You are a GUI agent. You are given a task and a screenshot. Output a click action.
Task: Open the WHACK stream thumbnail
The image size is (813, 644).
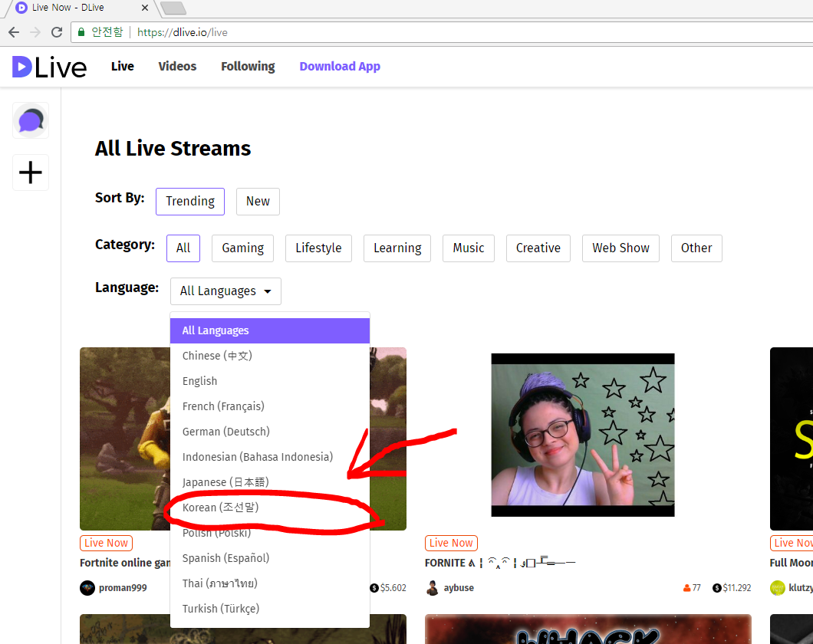[x=588, y=629]
